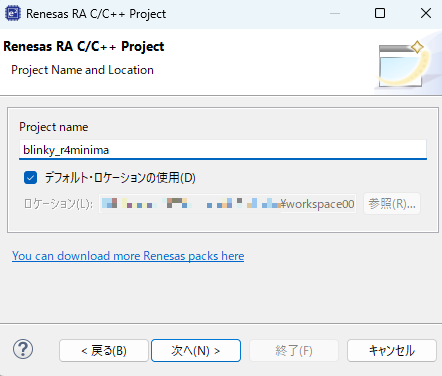The width and height of the screenshot is (442, 376).
Task: Click the ロケーション path field
Action: tap(228, 204)
